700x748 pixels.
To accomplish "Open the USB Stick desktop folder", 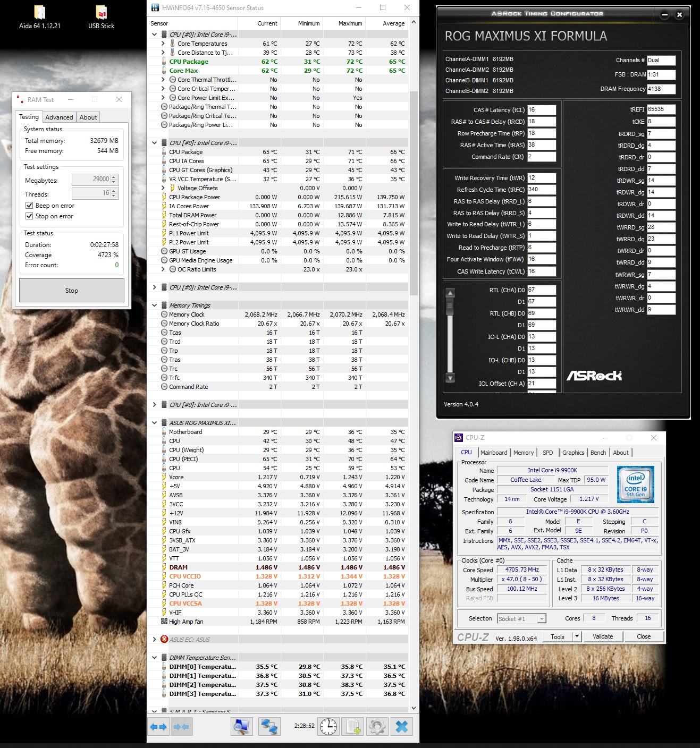I will pyautogui.click(x=101, y=16).
